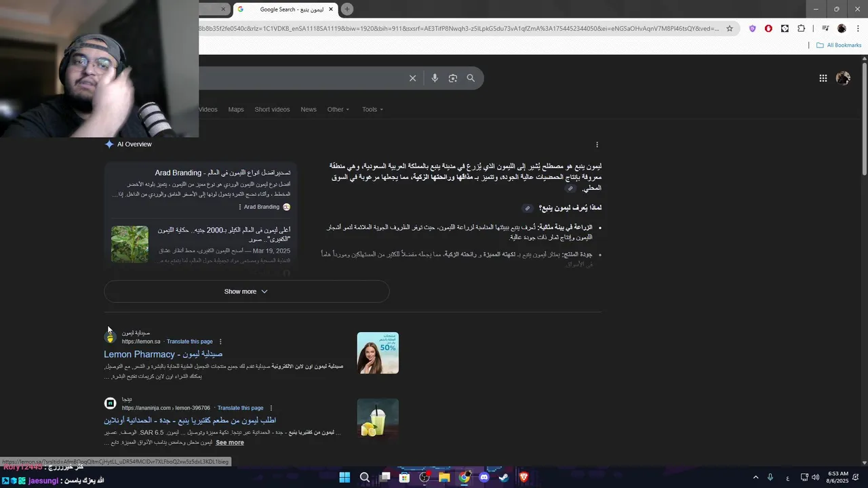Start voice search with the microphone icon
Viewport: 868px width, 488px height.
click(x=435, y=78)
